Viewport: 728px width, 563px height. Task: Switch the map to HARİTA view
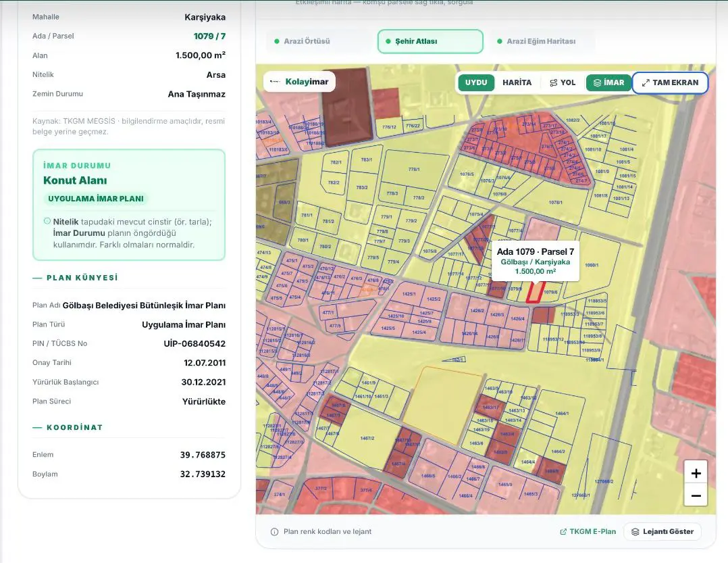point(517,82)
